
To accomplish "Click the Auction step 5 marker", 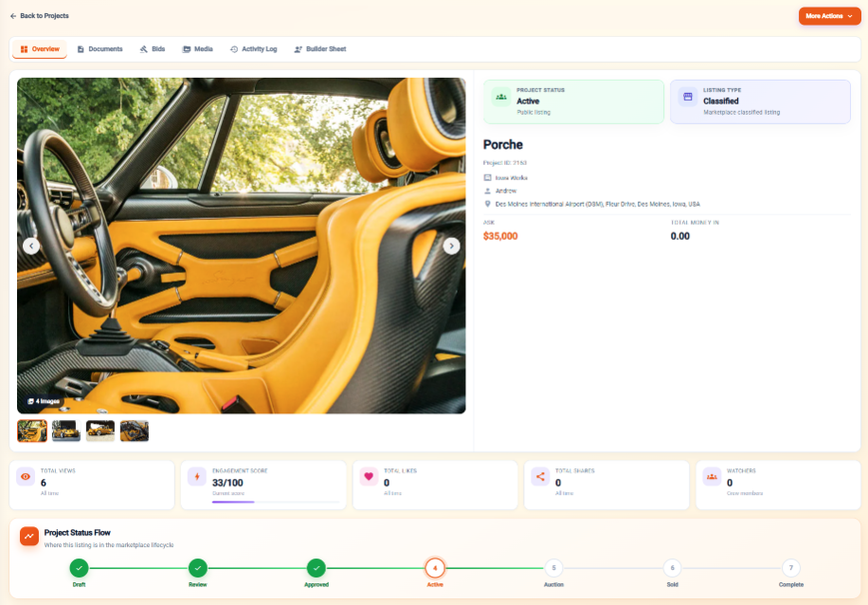I will pos(553,568).
